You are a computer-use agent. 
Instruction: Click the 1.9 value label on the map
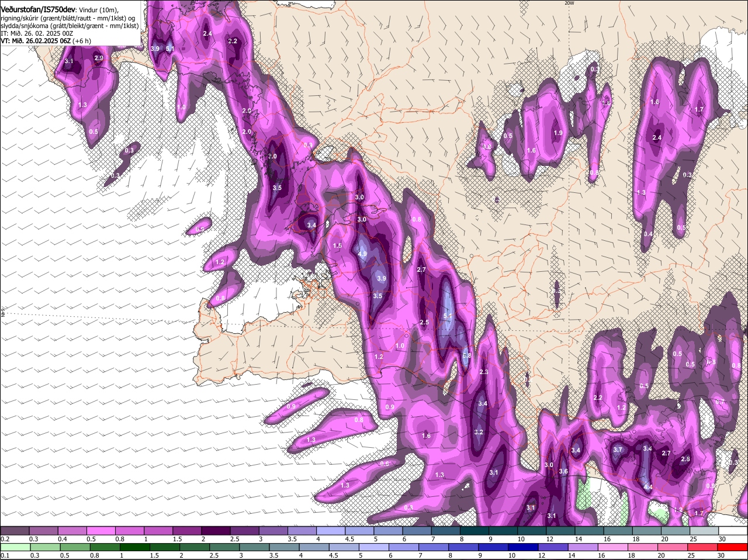tap(558, 133)
